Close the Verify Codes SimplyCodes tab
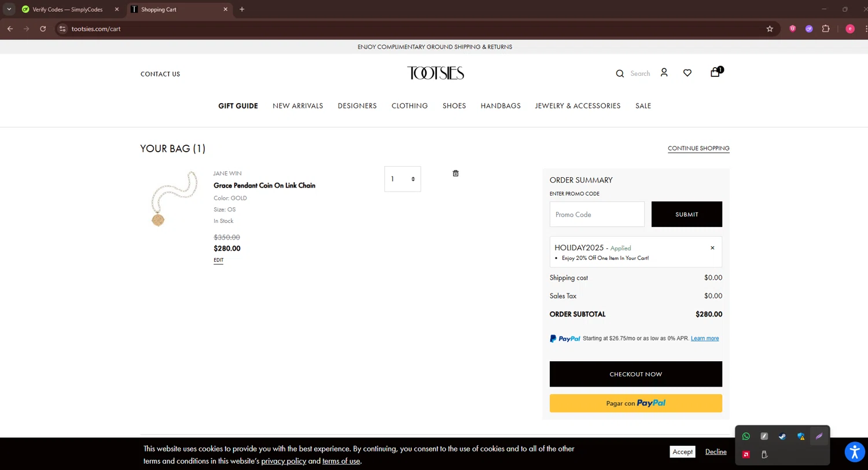This screenshot has height=470, width=868. (117, 9)
